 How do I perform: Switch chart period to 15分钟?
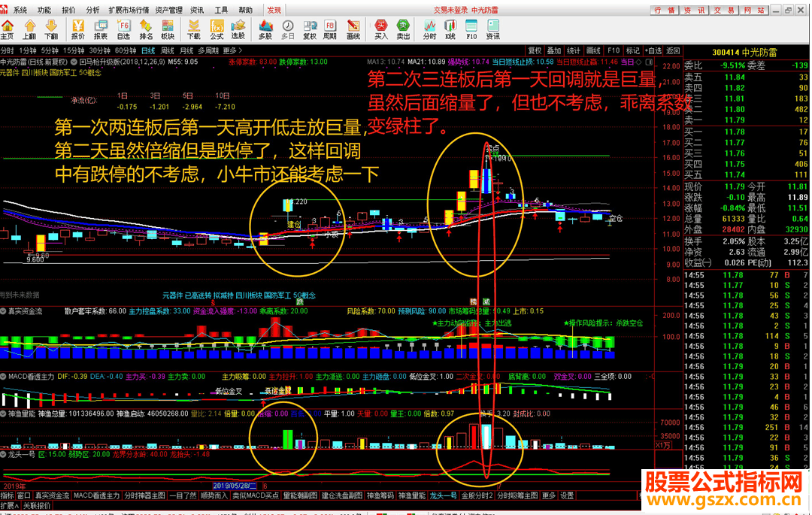74,50
